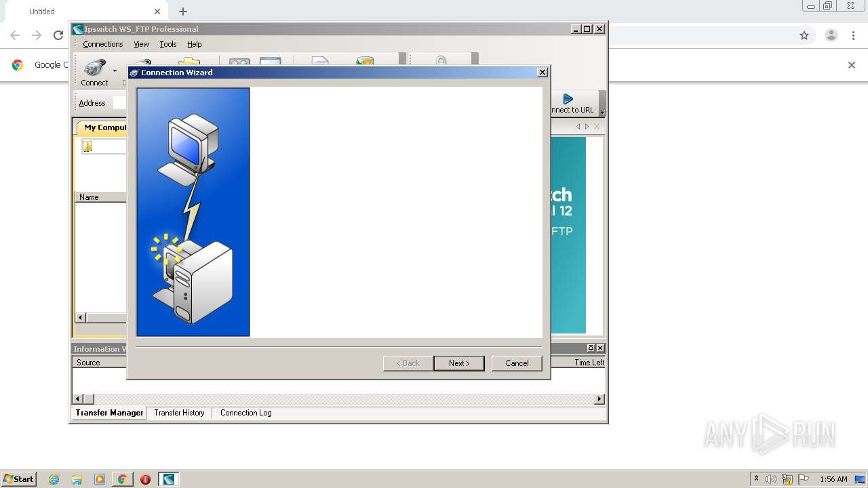
Task: Click Chrome forward arrow
Action: pos(37,35)
